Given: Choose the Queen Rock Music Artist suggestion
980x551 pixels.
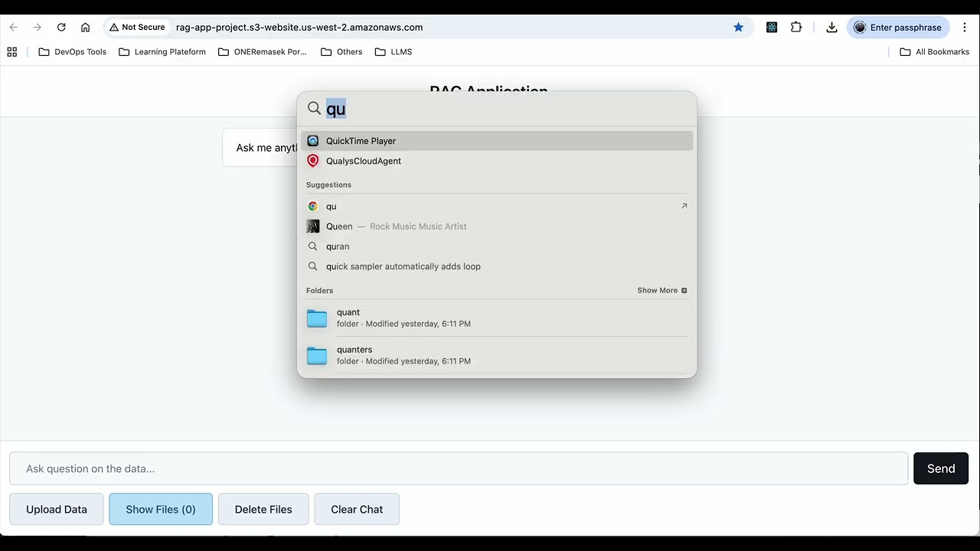Looking at the screenshot, I should point(497,227).
